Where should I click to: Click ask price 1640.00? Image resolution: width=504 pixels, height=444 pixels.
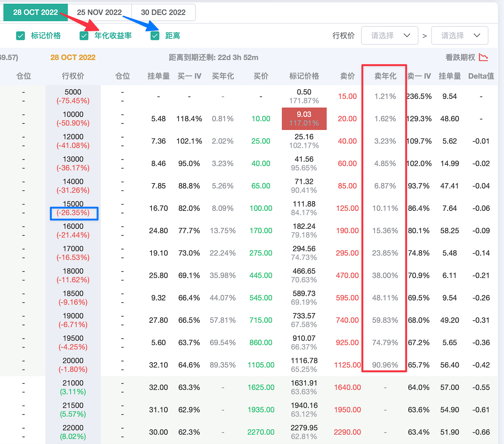tap(347, 387)
